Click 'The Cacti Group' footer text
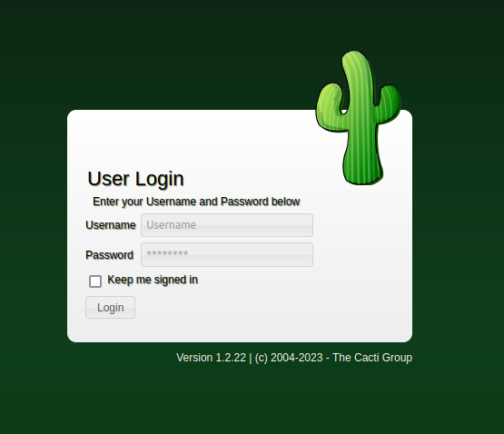Image resolution: width=504 pixels, height=434 pixels. pos(372,358)
